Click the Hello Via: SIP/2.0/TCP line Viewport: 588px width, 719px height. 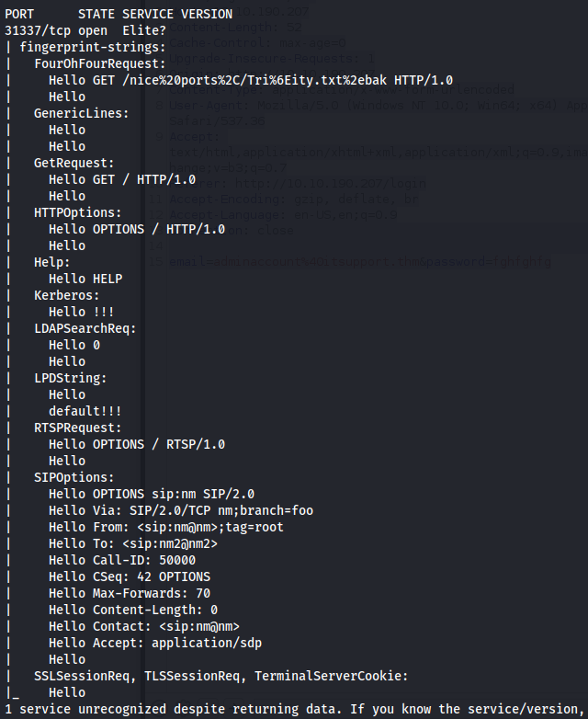pos(181,510)
